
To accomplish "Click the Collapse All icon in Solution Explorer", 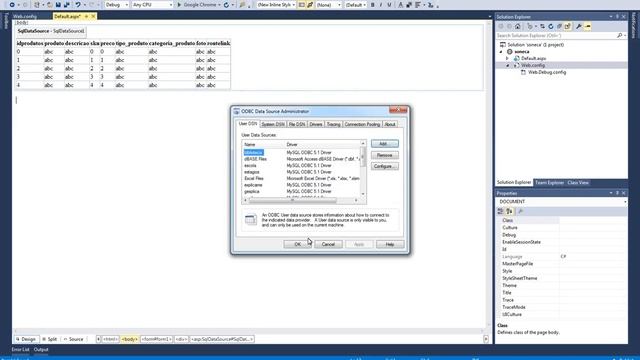I will click(x=559, y=26).
